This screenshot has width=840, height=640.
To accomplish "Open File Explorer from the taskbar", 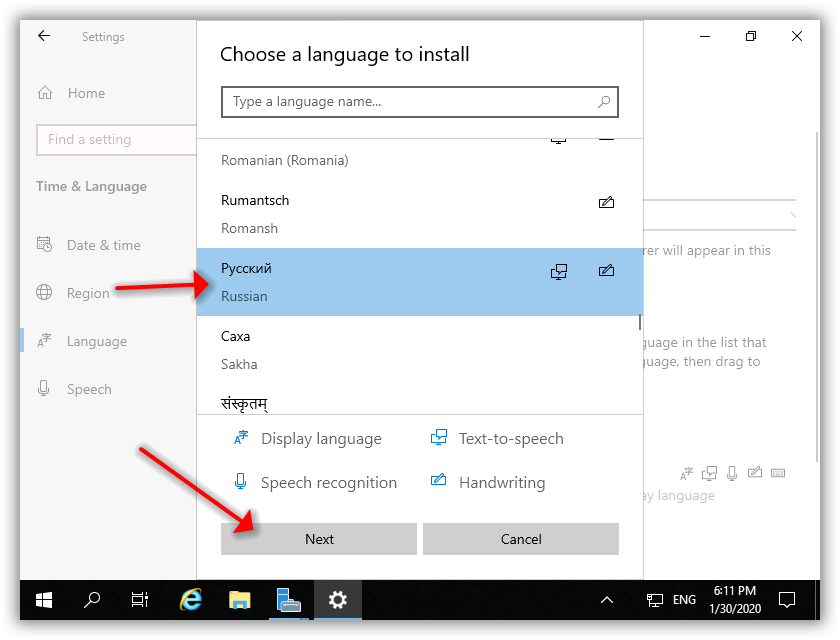I will coord(239,600).
